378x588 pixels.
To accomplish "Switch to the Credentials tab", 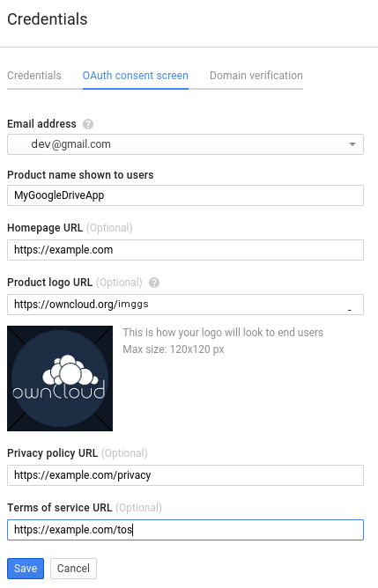I will [x=34, y=76].
